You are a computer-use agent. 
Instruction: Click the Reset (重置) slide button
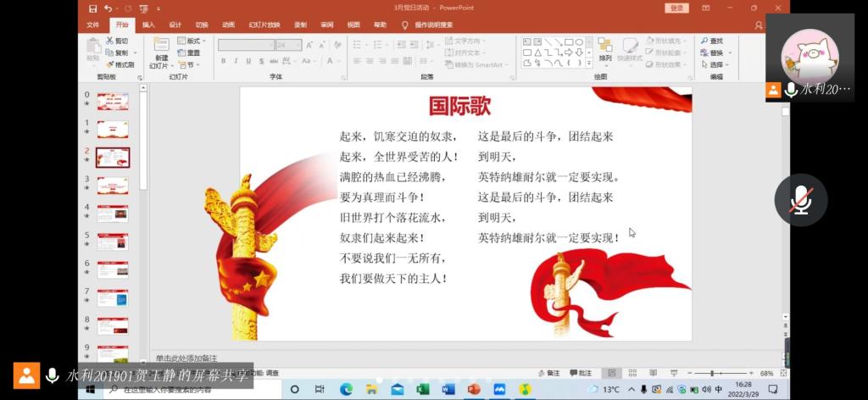(189, 53)
